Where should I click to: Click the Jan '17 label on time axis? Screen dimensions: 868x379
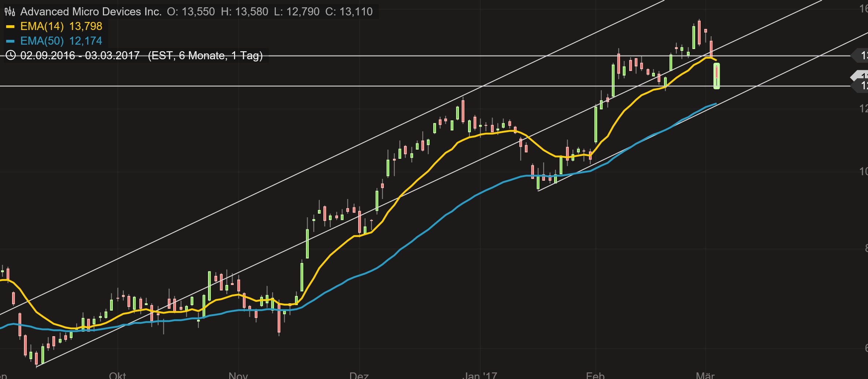[480, 375]
